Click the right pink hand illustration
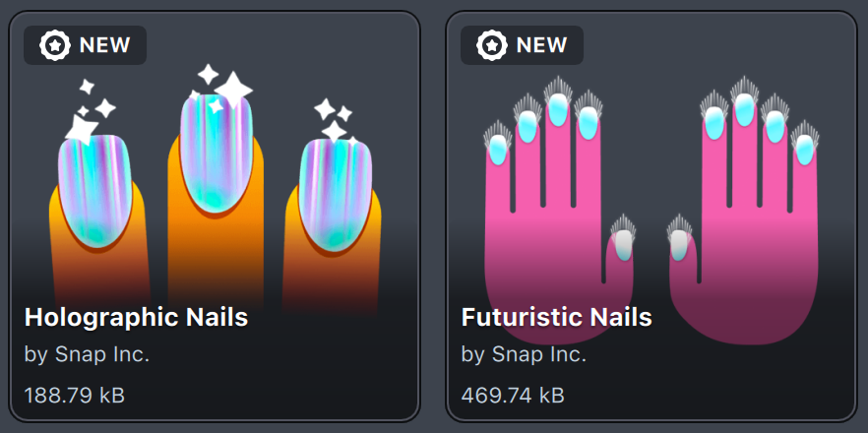Viewport: 868px width, 433px height. [x=743, y=211]
